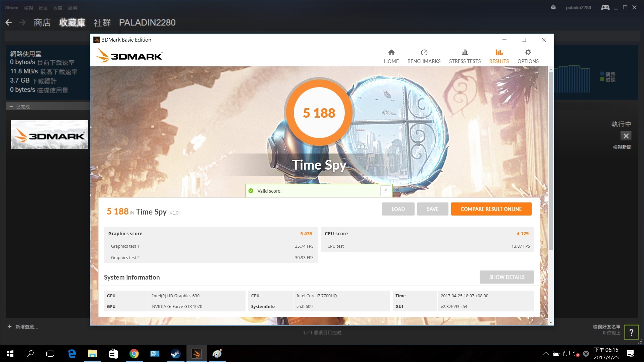The width and height of the screenshot is (644, 362).
Task: Click the battery icon in the system tray
Action: point(556,354)
